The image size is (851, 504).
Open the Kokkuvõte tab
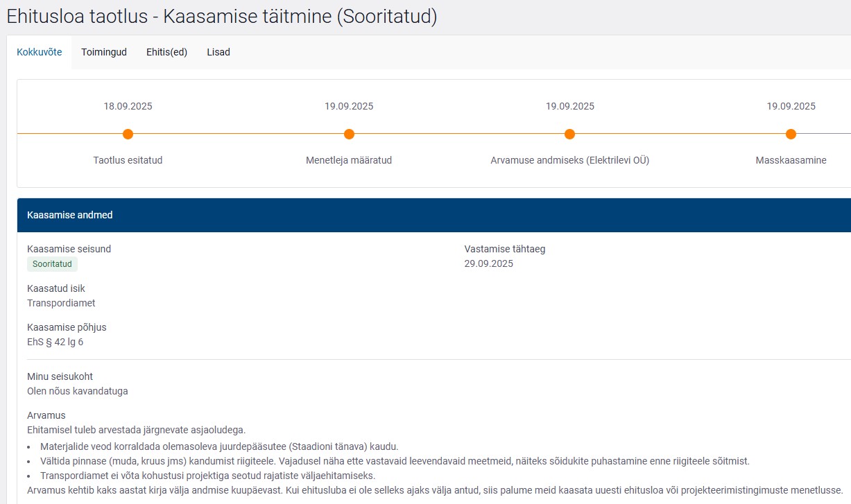click(40, 52)
